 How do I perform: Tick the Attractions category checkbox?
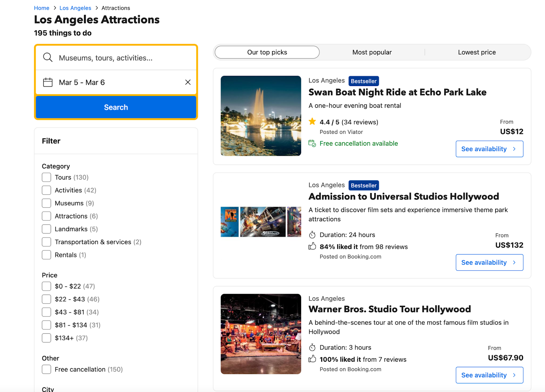point(46,216)
